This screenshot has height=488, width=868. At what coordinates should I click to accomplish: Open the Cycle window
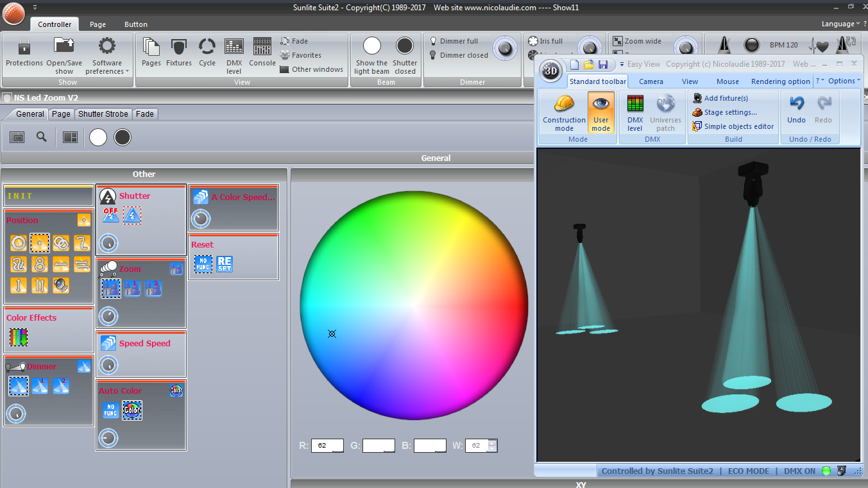207,52
